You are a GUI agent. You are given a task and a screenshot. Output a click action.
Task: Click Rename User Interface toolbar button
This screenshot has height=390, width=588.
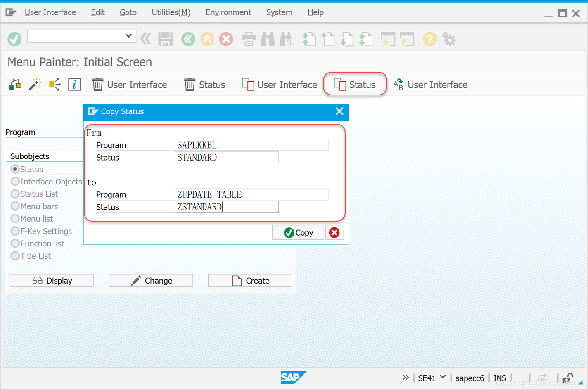[x=430, y=85]
